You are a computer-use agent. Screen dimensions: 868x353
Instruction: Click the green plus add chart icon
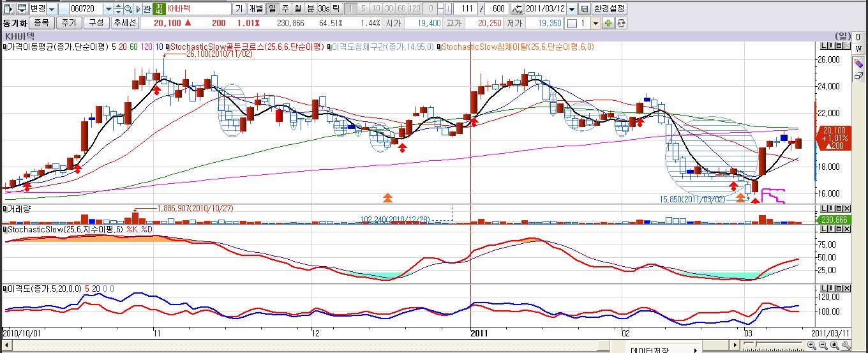pyautogui.click(x=608, y=23)
